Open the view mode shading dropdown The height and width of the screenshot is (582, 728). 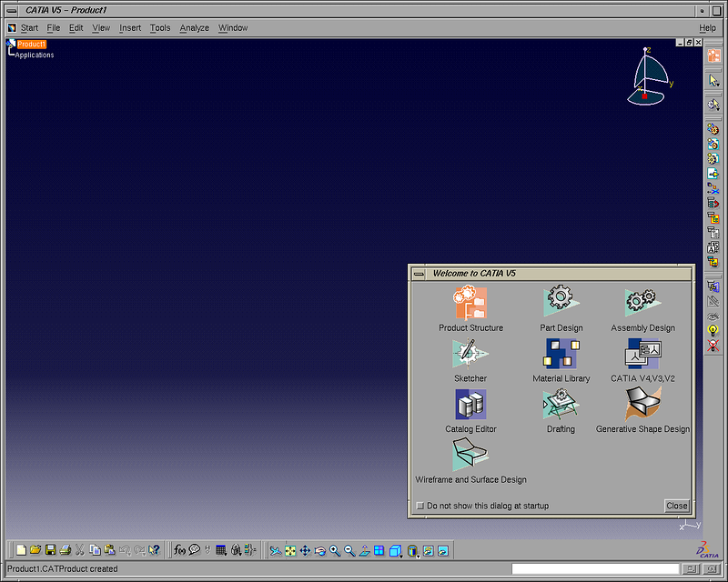point(419,555)
